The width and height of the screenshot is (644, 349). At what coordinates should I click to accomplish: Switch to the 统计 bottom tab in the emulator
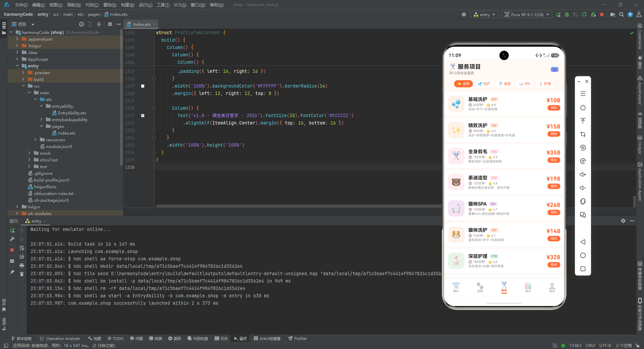pos(528,287)
